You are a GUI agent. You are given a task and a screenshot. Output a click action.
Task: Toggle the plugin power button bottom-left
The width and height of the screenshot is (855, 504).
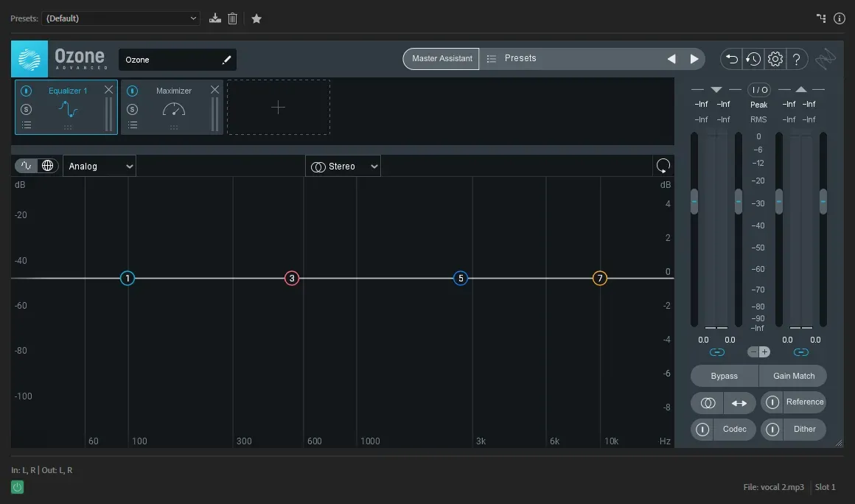18,487
